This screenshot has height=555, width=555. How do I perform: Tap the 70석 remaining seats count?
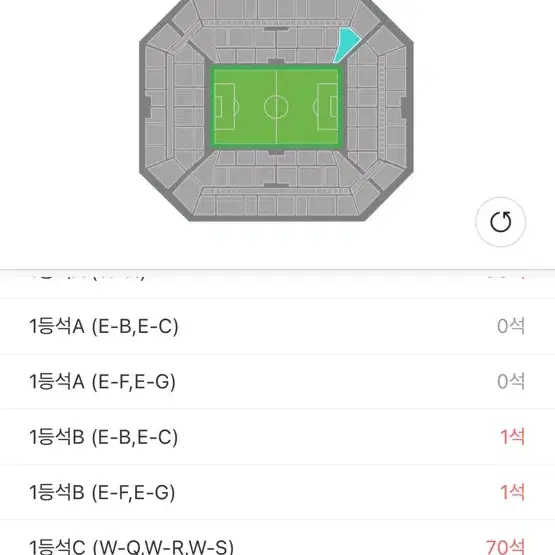(505, 547)
